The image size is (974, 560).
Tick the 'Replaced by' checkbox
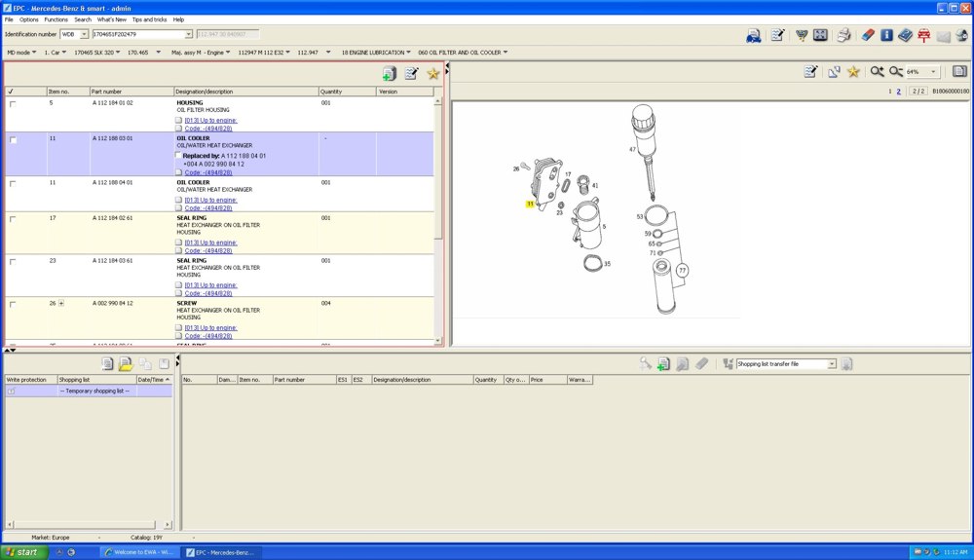click(178, 155)
